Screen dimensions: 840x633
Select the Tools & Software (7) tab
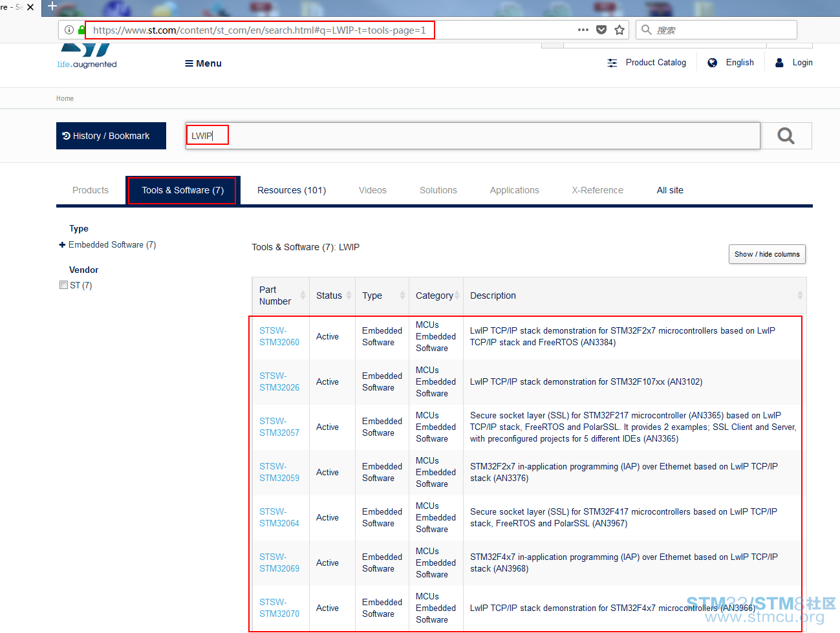pos(182,190)
